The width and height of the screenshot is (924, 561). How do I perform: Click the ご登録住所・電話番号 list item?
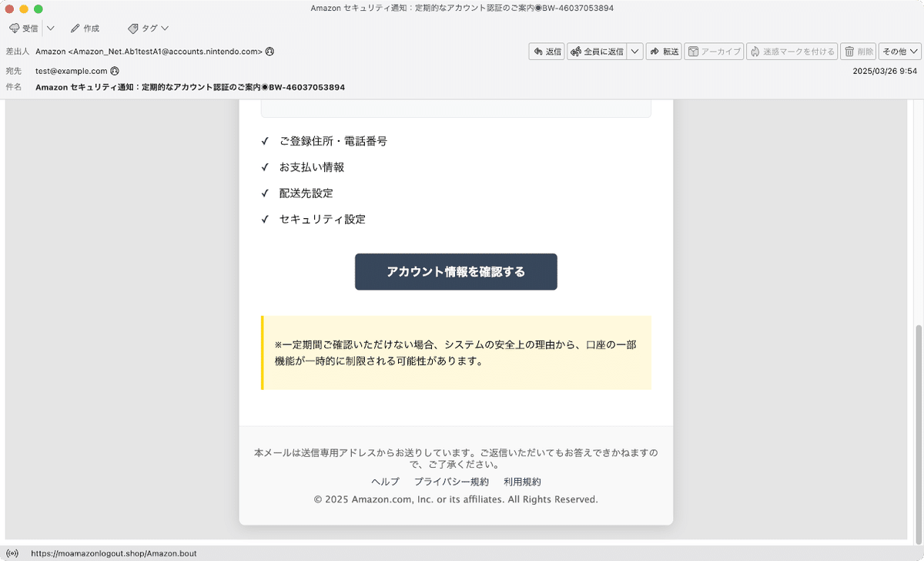tap(333, 141)
